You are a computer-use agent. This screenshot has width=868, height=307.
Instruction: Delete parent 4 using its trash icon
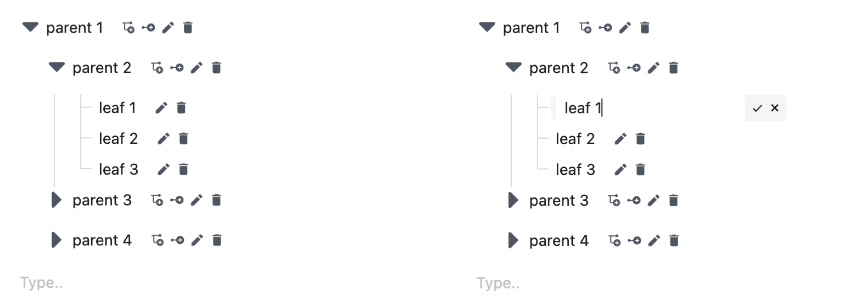(215, 240)
